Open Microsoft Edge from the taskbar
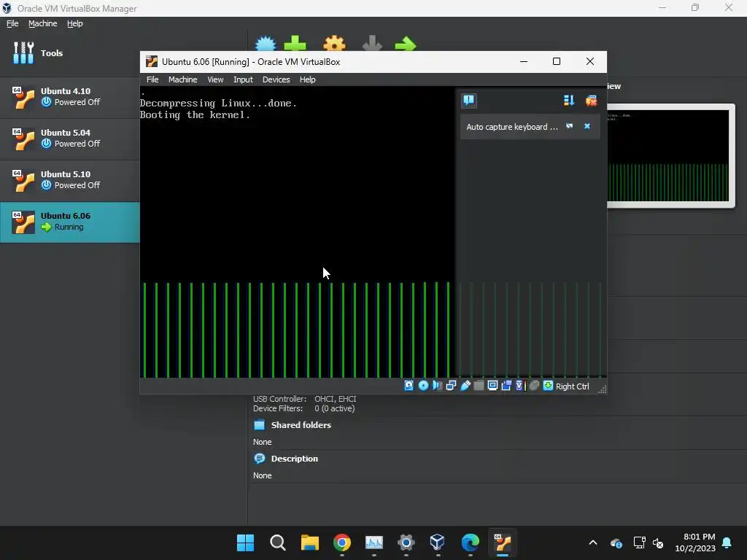747x560 pixels. (470, 542)
